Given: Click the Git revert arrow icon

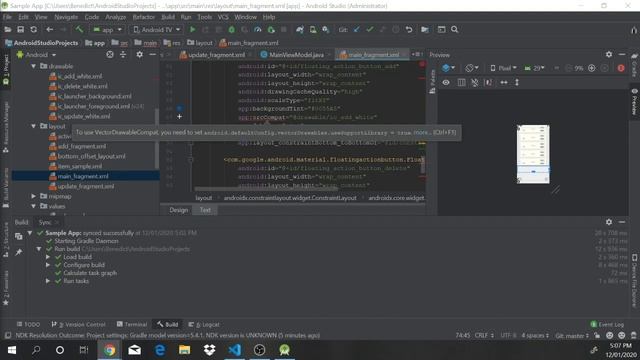Looking at the screenshot, I should pos(409,29).
